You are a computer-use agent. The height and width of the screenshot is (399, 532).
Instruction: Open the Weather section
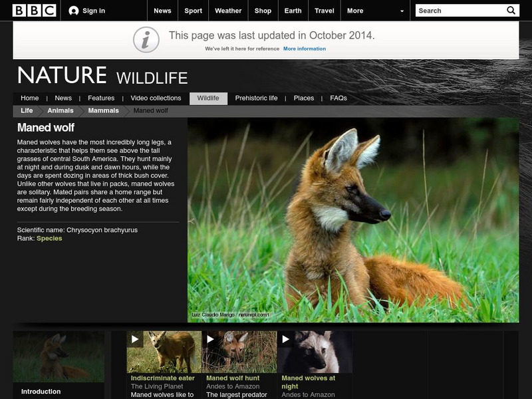click(228, 11)
